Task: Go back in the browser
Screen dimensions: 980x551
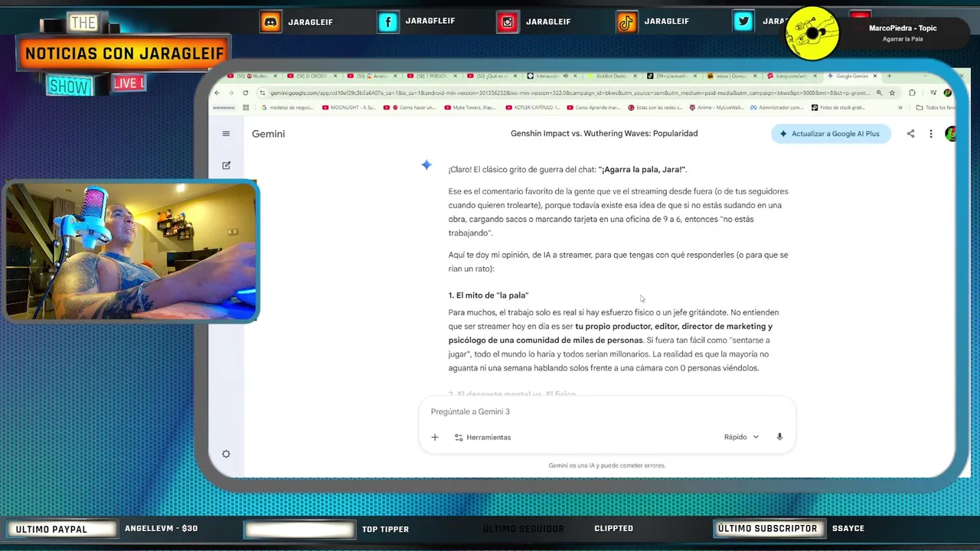Action: (217, 93)
